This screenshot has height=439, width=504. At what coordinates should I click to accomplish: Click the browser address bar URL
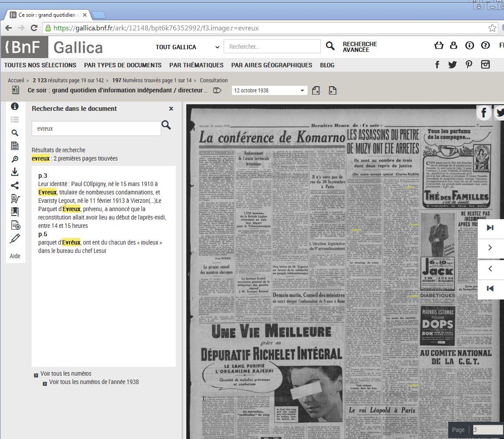[x=156, y=28]
